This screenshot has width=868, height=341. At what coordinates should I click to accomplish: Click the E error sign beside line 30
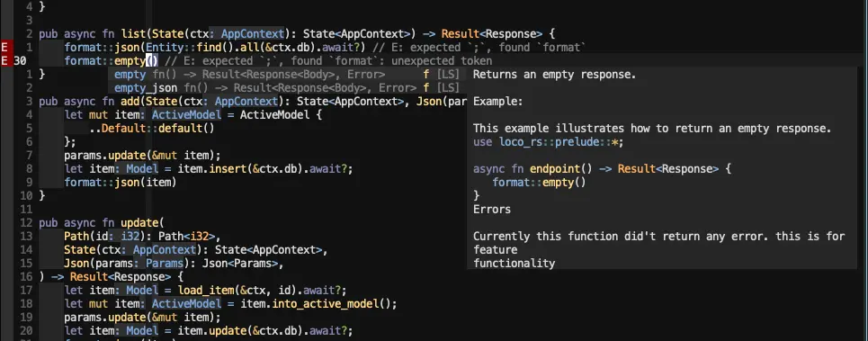coord(5,61)
